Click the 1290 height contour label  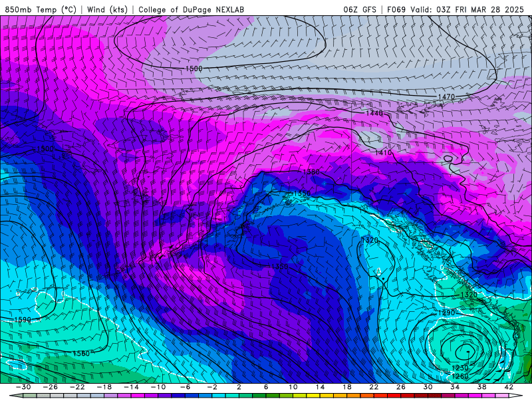(x=446, y=313)
